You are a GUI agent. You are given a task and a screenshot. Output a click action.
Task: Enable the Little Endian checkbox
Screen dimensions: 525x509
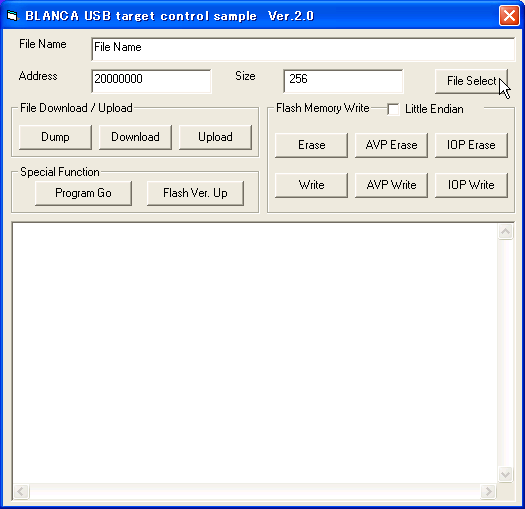393,110
